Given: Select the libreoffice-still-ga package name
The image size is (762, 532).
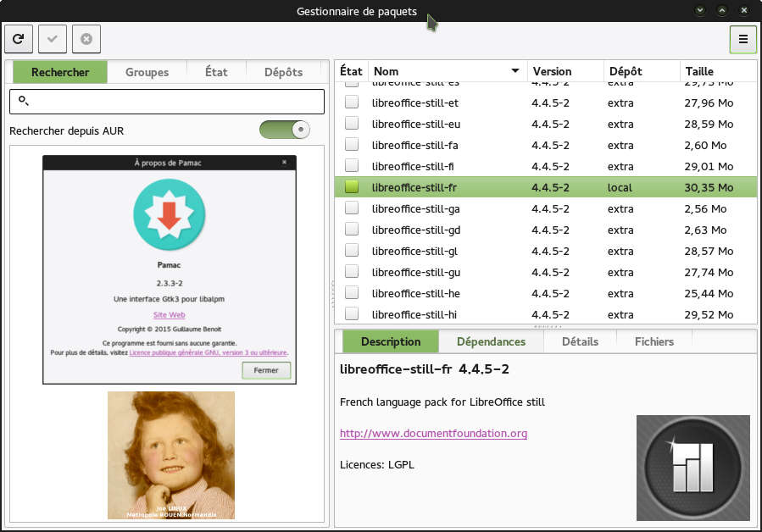Looking at the screenshot, I should pos(415,209).
